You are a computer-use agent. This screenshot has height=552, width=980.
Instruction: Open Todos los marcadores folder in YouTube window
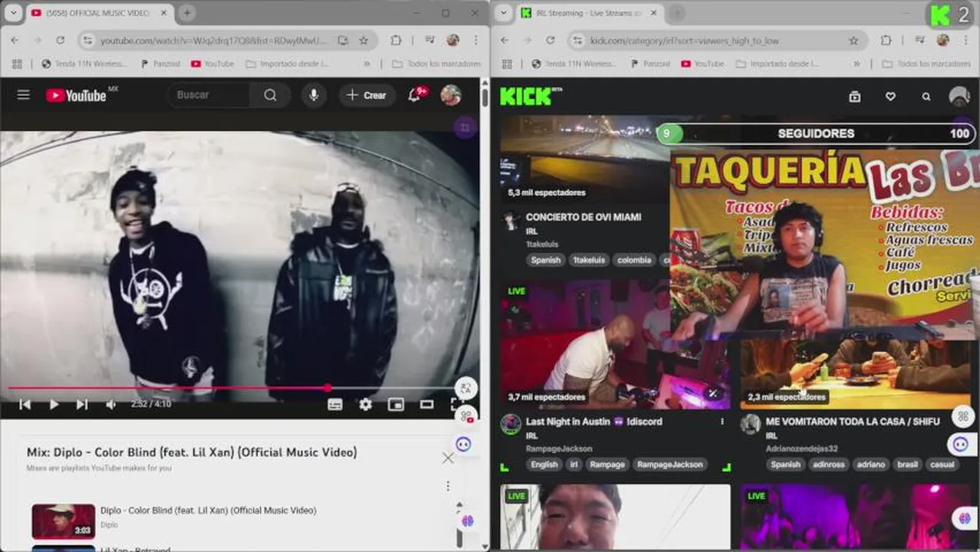point(436,64)
